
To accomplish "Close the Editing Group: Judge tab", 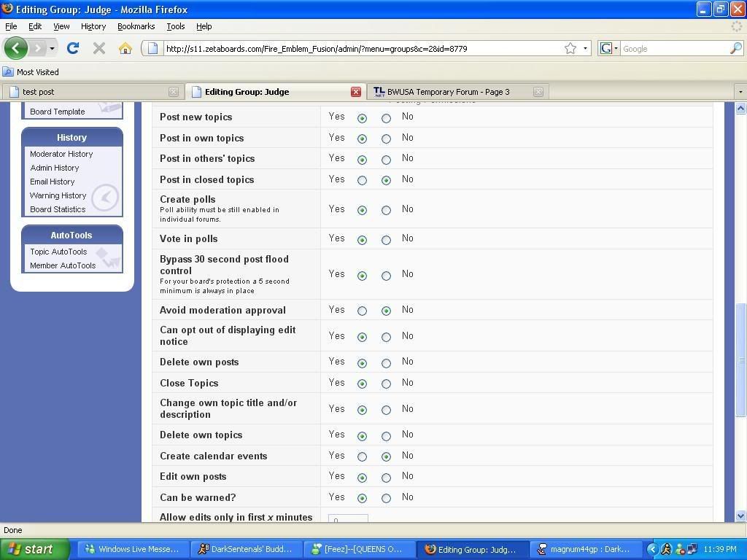I will coord(356,92).
